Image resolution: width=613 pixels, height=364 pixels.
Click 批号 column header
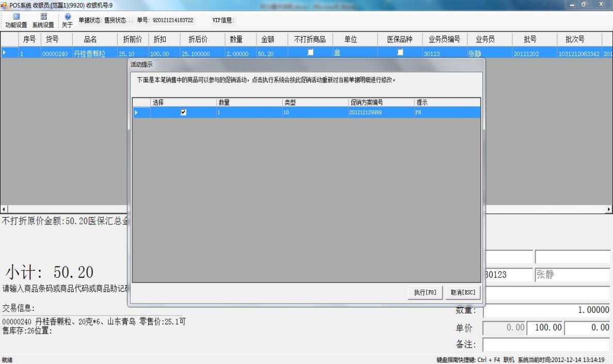[535, 40]
